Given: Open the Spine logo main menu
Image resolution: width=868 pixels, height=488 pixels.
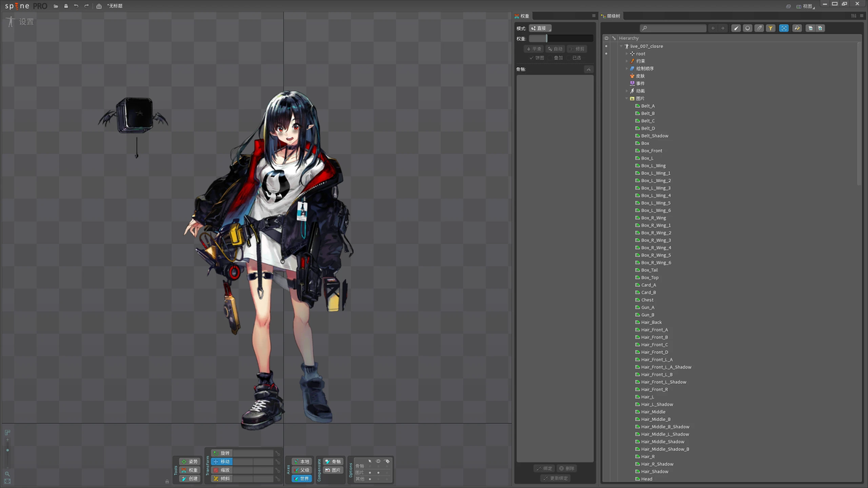Looking at the screenshot, I should pos(25,6).
